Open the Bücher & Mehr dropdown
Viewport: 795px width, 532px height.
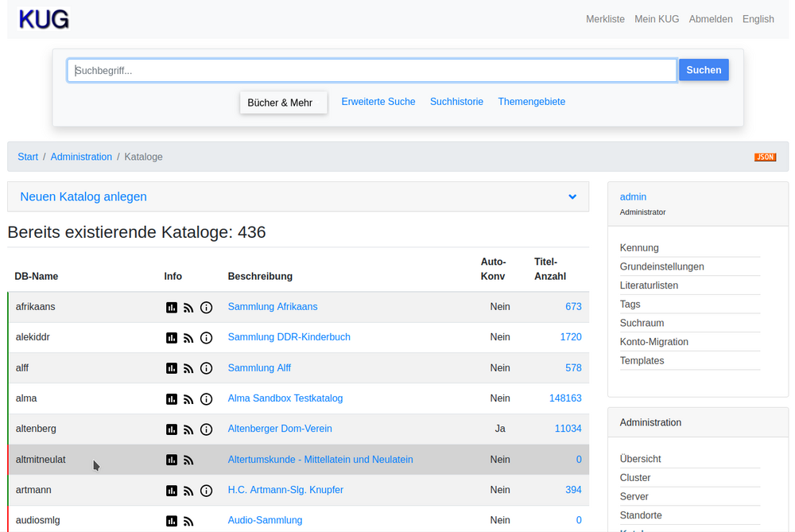pos(283,103)
